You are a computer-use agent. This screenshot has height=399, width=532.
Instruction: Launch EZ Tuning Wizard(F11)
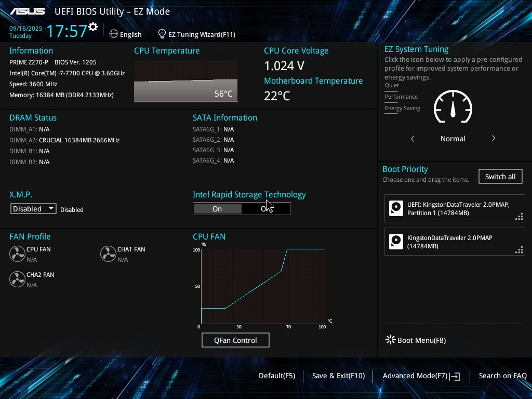[202, 34]
